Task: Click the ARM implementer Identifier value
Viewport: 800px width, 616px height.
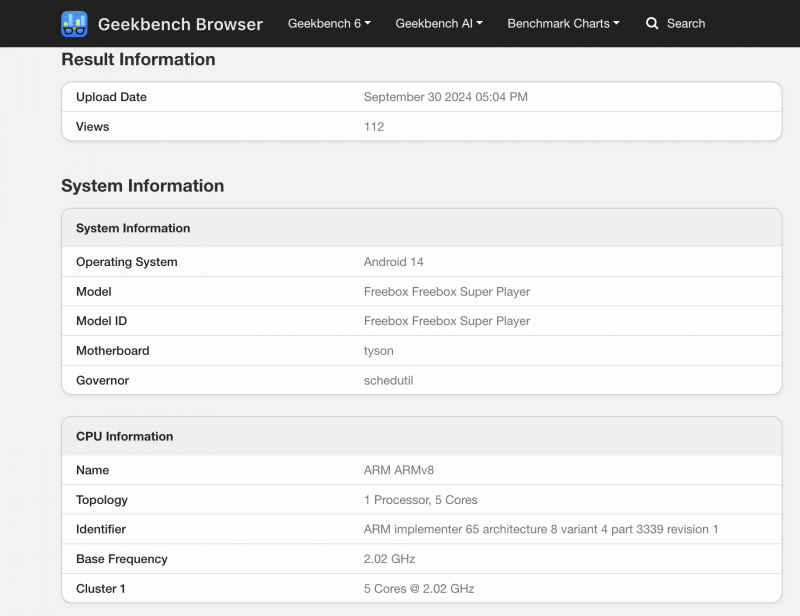Action: point(540,529)
